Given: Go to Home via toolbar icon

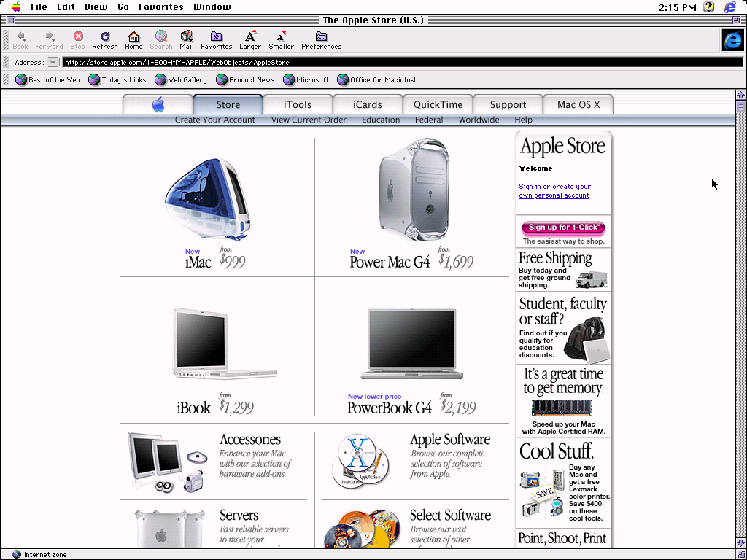Looking at the screenshot, I should [133, 36].
